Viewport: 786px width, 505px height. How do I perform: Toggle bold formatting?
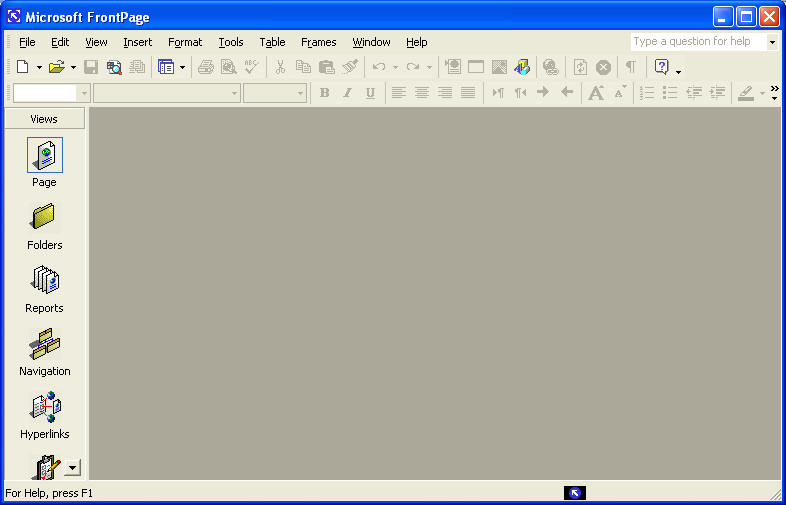coord(324,93)
